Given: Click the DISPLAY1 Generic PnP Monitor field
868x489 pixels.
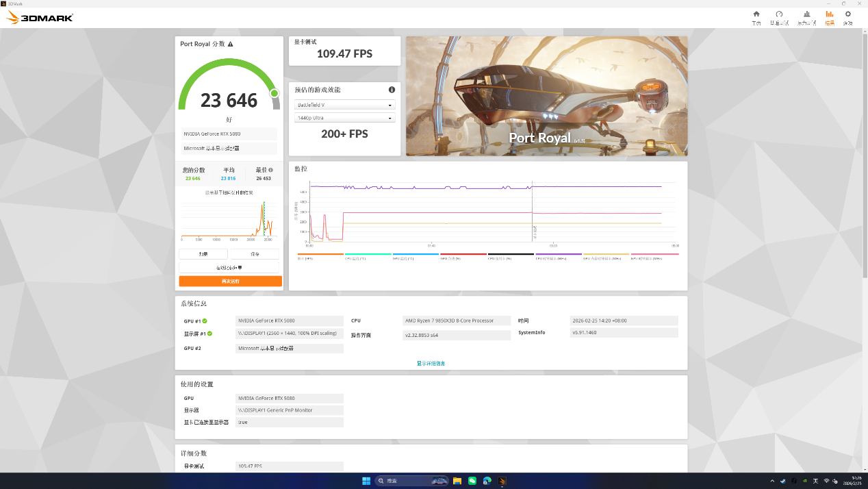Looking at the screenshot, I should pyautogui.click(x=289, y=410).
